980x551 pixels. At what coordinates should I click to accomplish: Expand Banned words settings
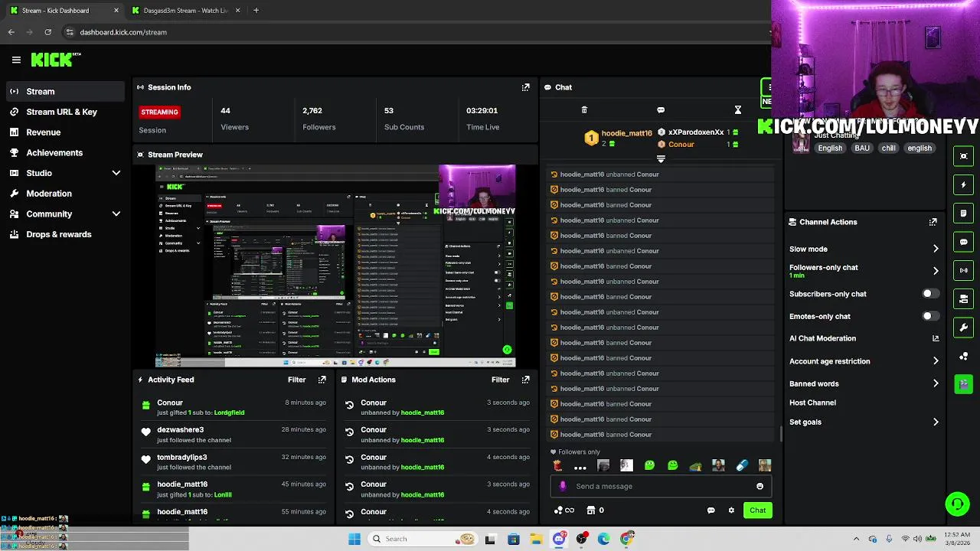pos(935,383)
